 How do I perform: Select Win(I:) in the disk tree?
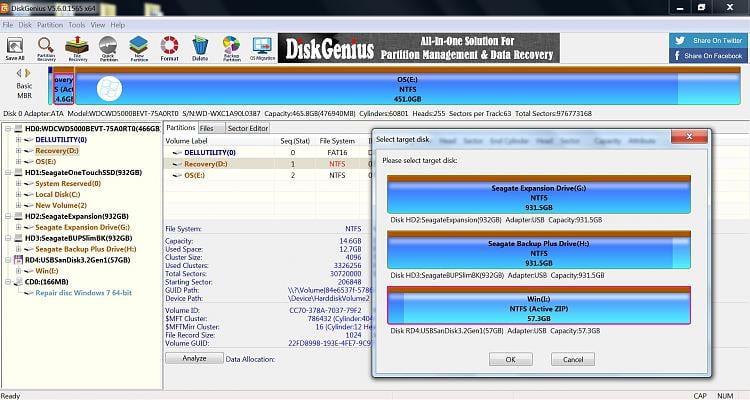tap(46, 271)
